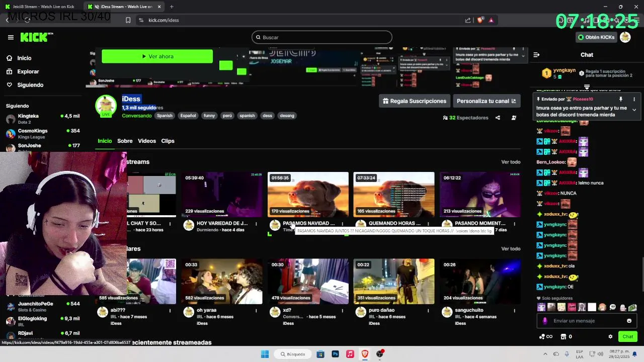Open JuanchitoPeGe channel in sidebar

(x=43, y=306)
